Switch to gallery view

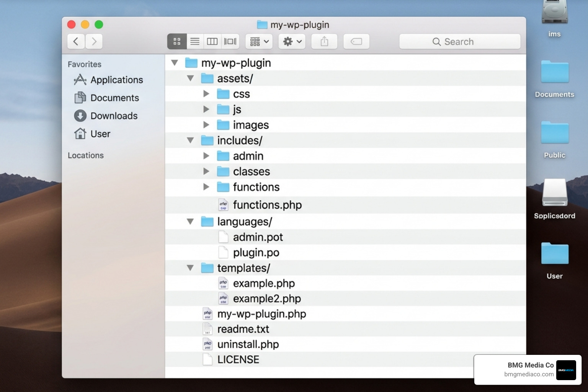(230, 41)
